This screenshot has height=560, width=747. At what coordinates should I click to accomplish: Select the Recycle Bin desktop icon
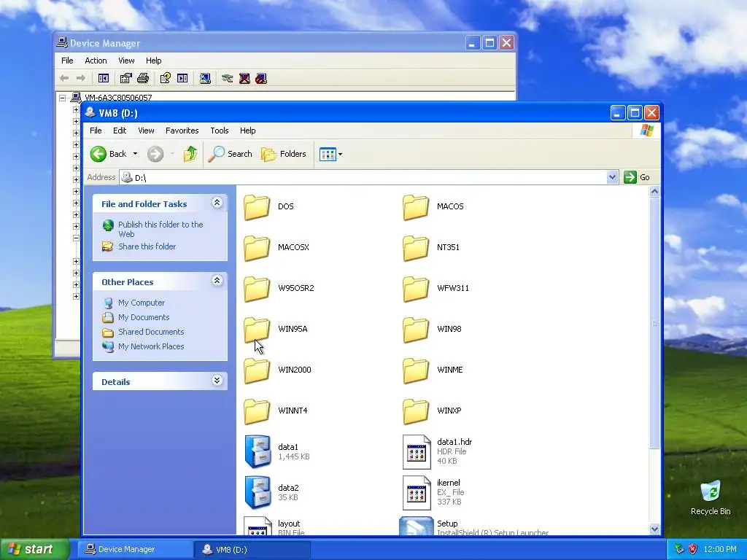(x=711, y=498)
